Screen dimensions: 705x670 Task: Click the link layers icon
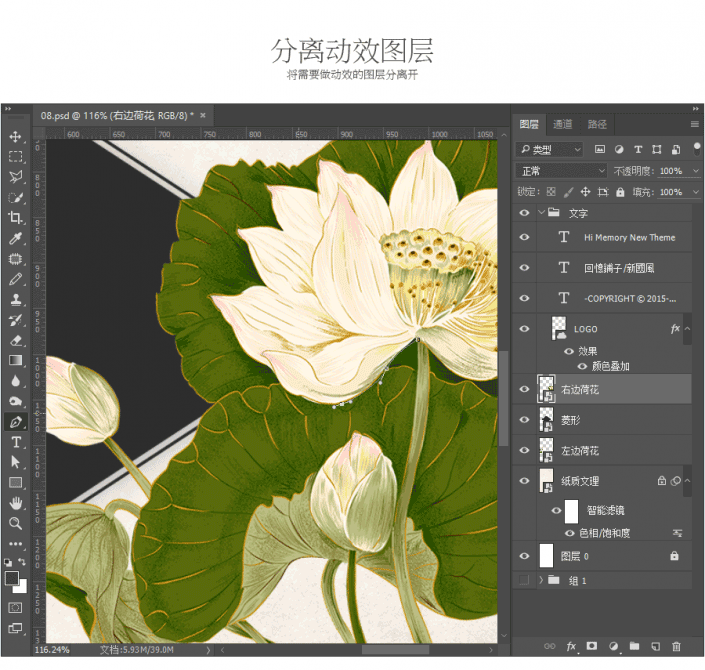[x=549, y=646]
